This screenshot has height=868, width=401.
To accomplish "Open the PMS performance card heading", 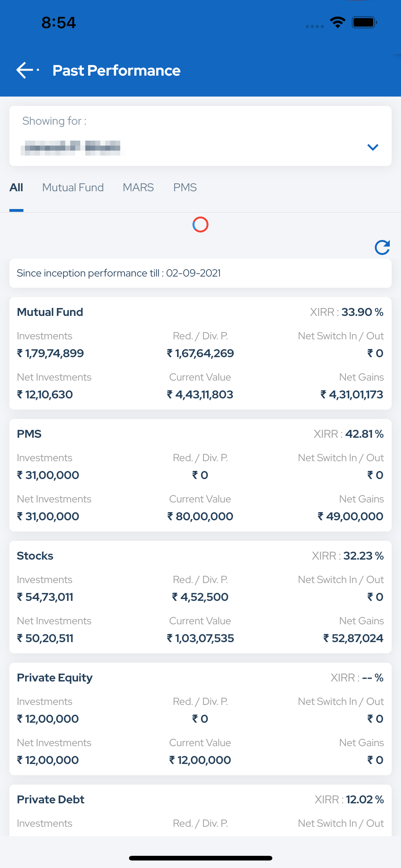I will [29, 434].
